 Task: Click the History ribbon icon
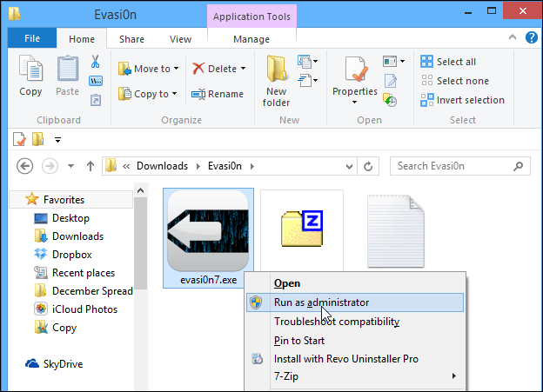coord(390,100)
